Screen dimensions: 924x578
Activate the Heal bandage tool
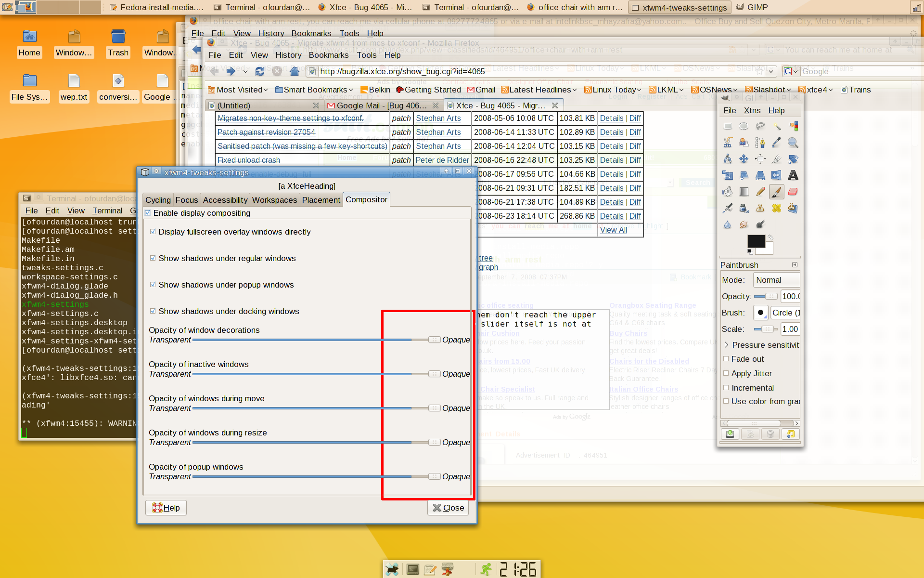click(777, 208)
